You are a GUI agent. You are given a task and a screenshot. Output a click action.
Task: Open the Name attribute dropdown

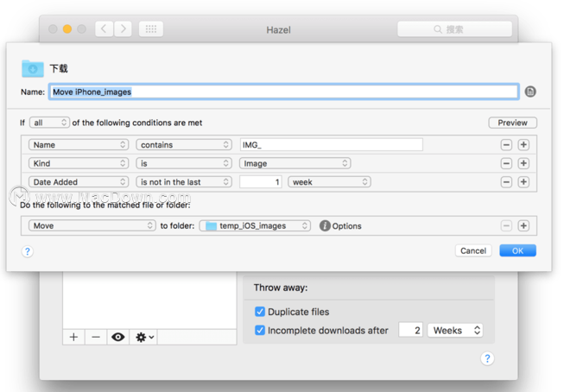79,144
